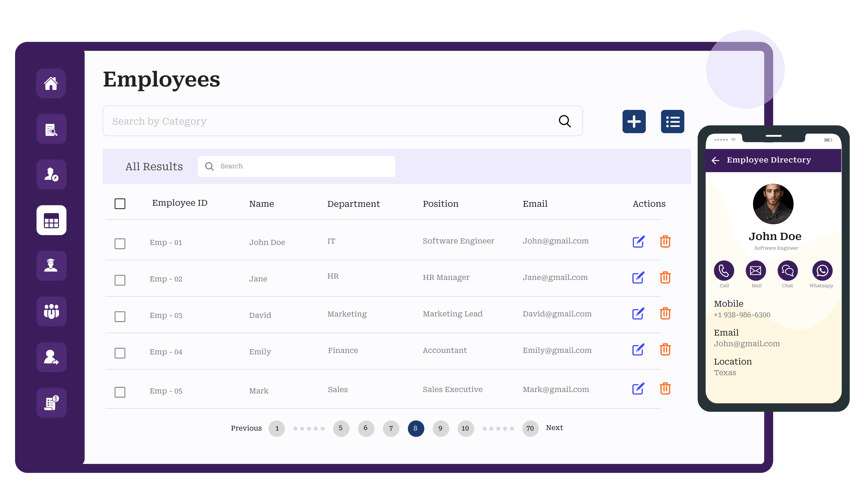
Task: Click the Position column header
Action: [x=440, y=204]
